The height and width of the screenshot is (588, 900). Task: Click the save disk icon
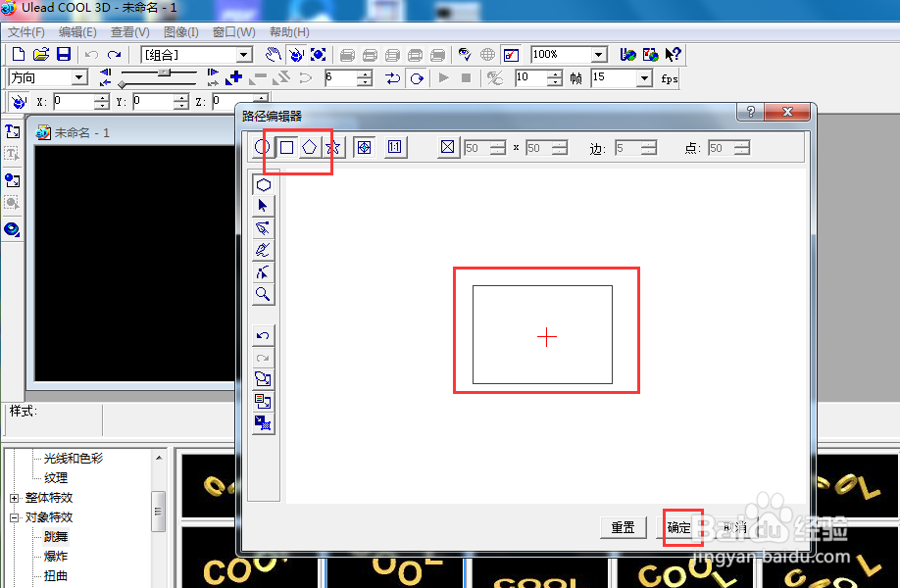point(63,55)
